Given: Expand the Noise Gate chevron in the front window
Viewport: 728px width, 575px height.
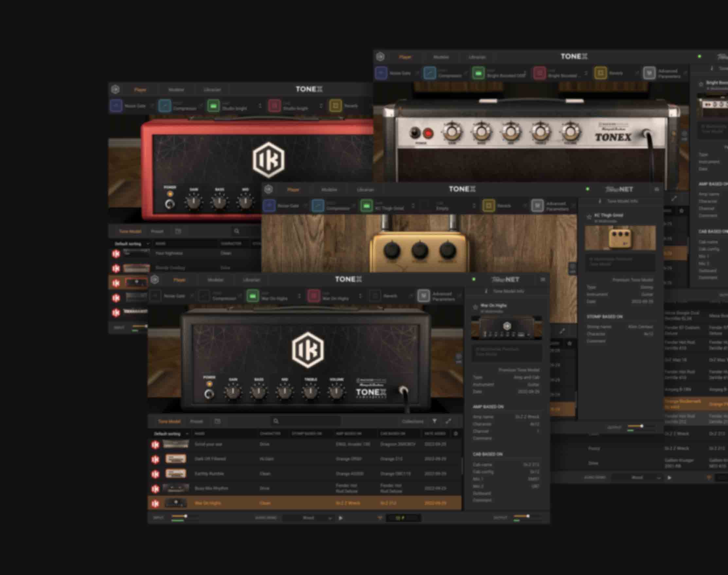Looking at the screenshot, I should pyautogui.click(x=192, y=296).
